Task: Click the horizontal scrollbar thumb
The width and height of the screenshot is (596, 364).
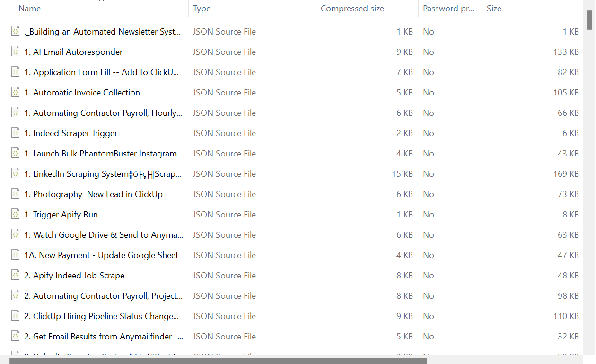Action: point(218,361)
